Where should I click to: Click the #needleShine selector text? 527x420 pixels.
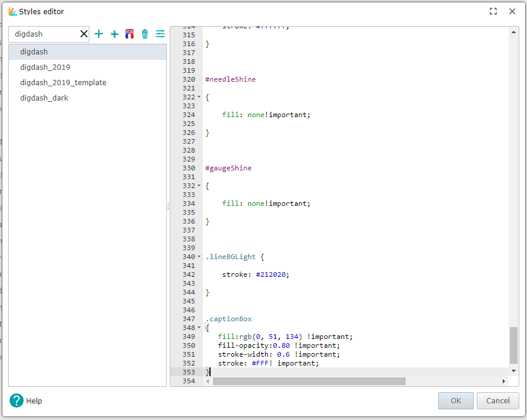[x=231, y=79]
